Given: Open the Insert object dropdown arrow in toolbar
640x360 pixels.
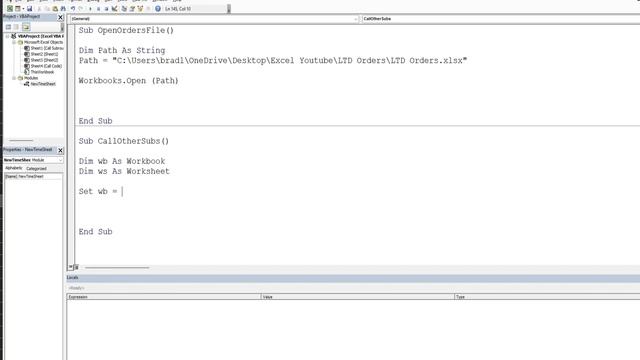Looking at the screenshot, I should tap(23, 9).
